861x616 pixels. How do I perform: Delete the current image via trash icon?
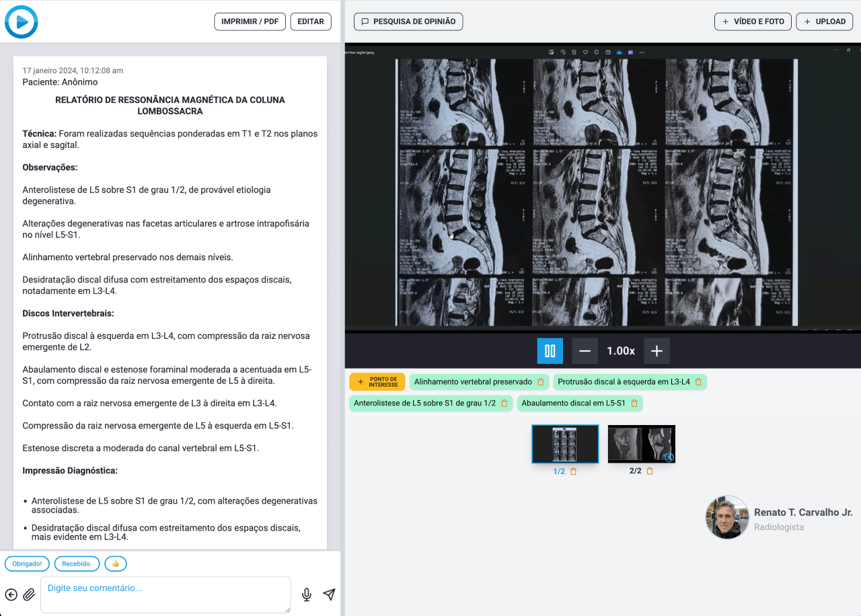tap(574, 52)
